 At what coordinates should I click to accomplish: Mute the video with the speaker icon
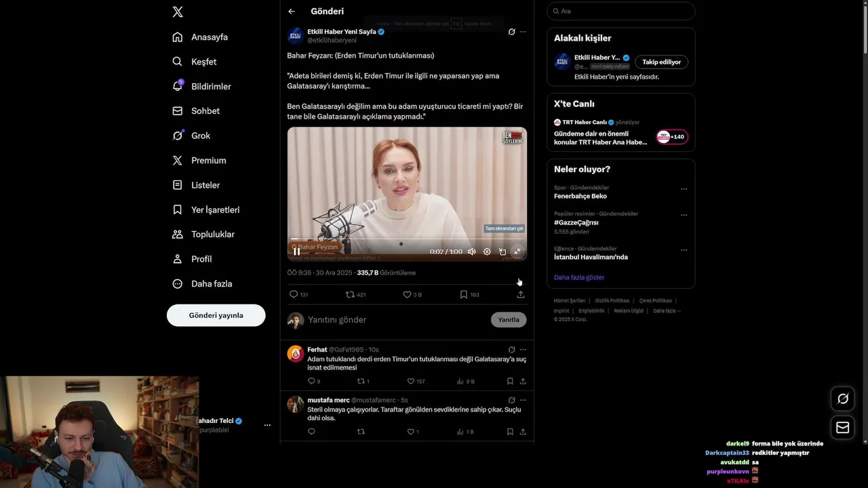[x=471, y=251]
